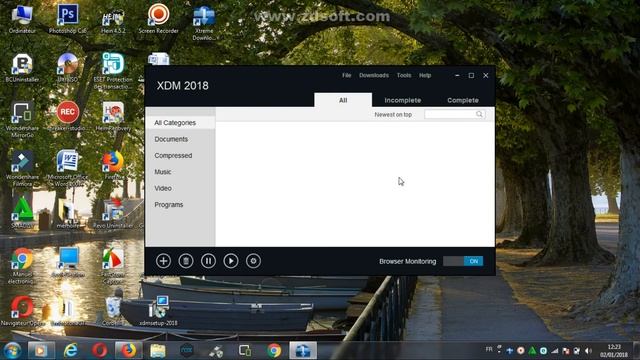The image size is (640, 360).
Task: Switch to the Complete tab
Action: (463, 100)
